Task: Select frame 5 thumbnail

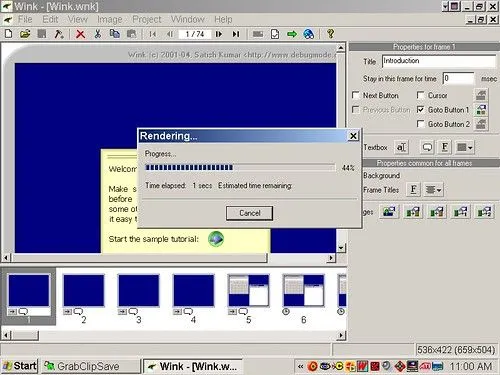Action: (x=248, y=290)
